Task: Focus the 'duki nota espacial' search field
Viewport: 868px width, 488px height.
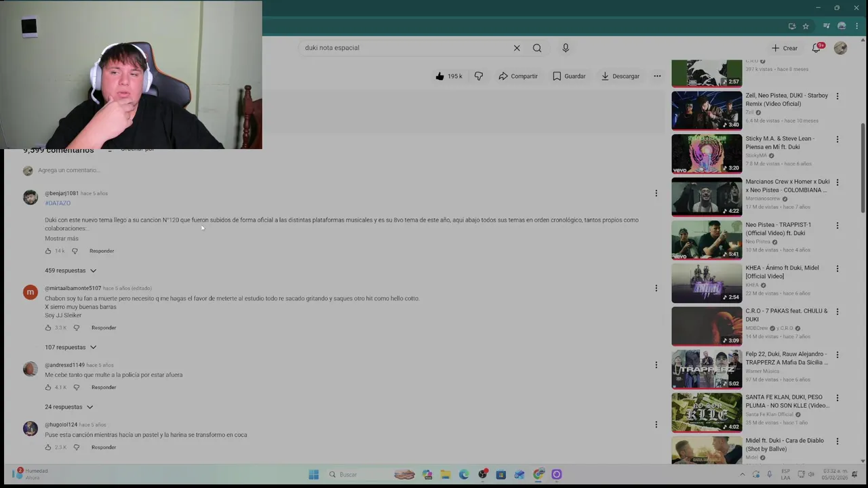Action: (x=407, y=48)
